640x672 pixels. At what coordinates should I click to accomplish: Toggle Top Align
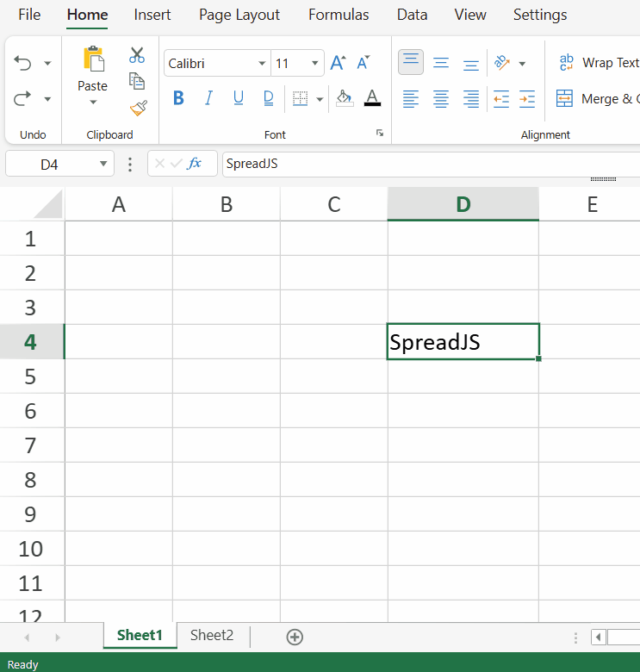[x=411, y=63]
